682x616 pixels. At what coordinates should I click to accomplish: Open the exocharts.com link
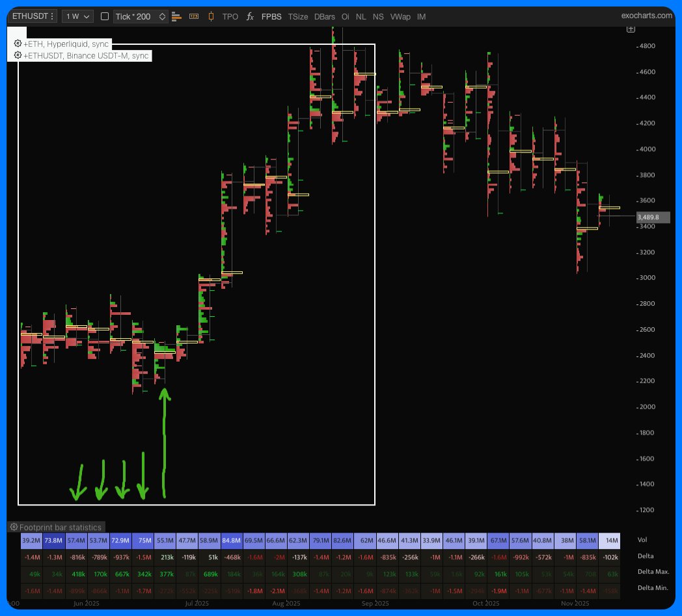pyautogui.click(x=647, y=15)
